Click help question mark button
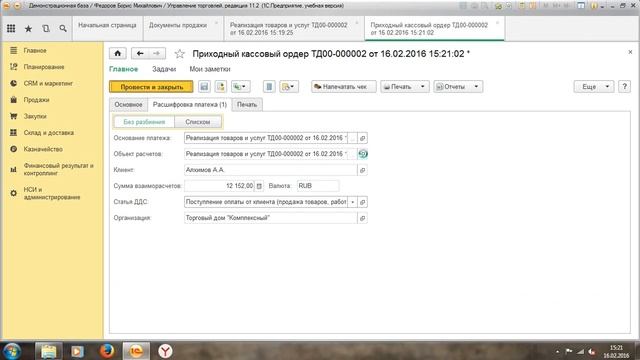This screenshot has width=640, height=360. [x=624, y=87]
